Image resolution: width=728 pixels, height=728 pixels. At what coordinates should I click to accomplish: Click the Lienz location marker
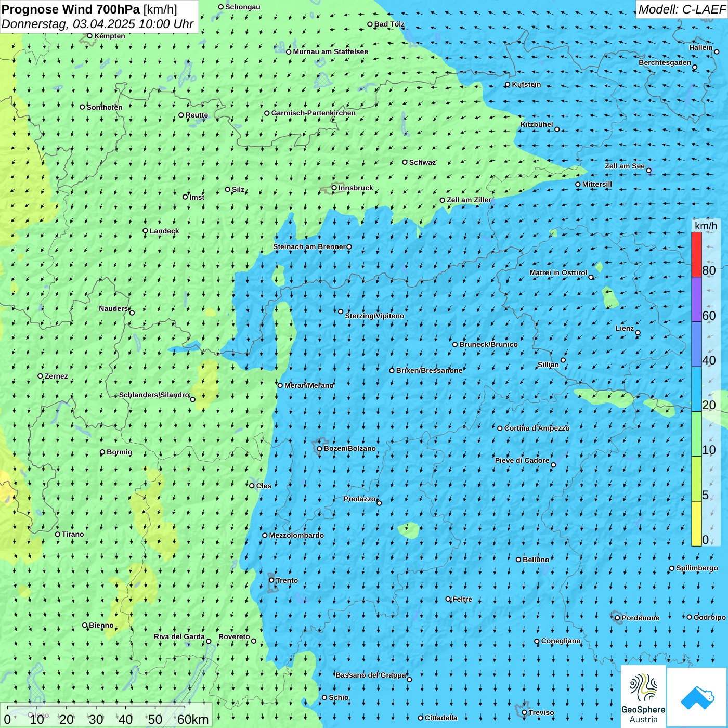pos(638,333)
